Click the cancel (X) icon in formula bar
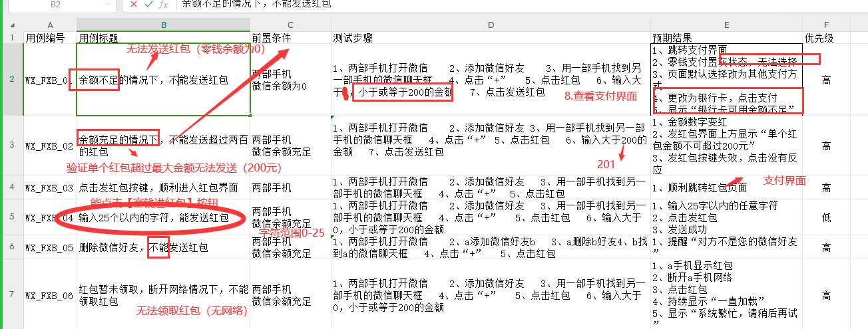Image resolution: width=868 pixels, height=329 pixels. pos(133,4)
